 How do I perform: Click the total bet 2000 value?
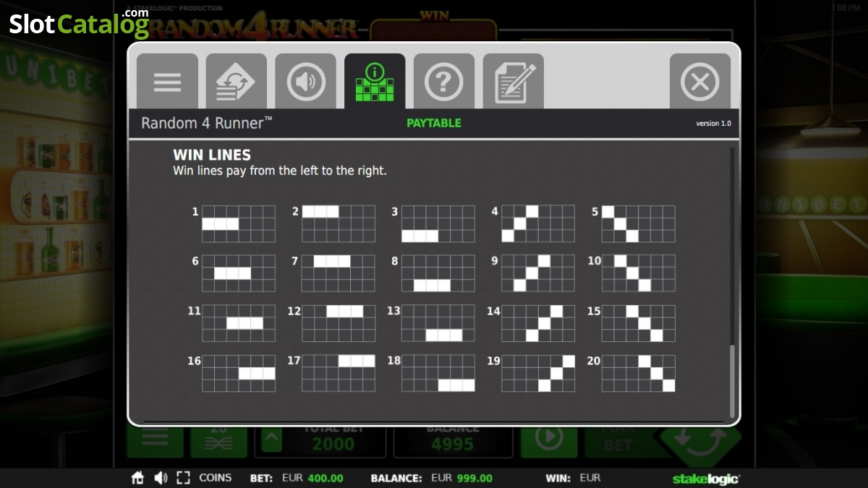333,443
